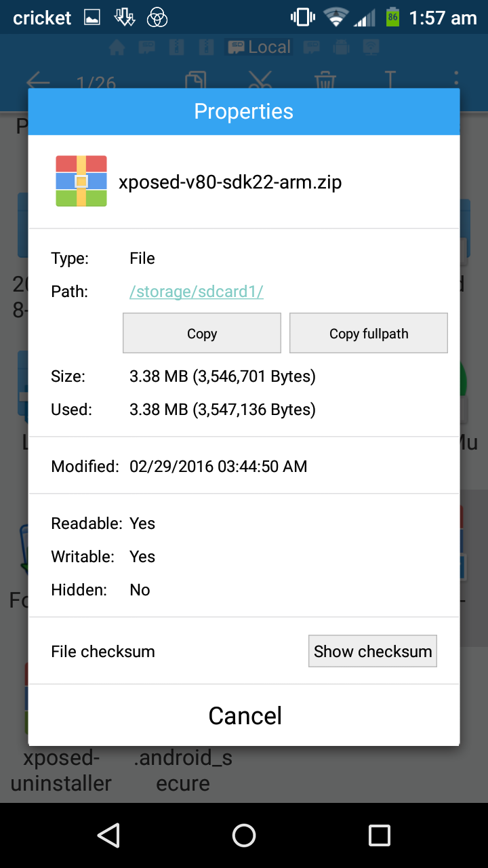Open the three-dot overflow menu
This screenshot has width=488, height=868.
[x=456, y=80]
